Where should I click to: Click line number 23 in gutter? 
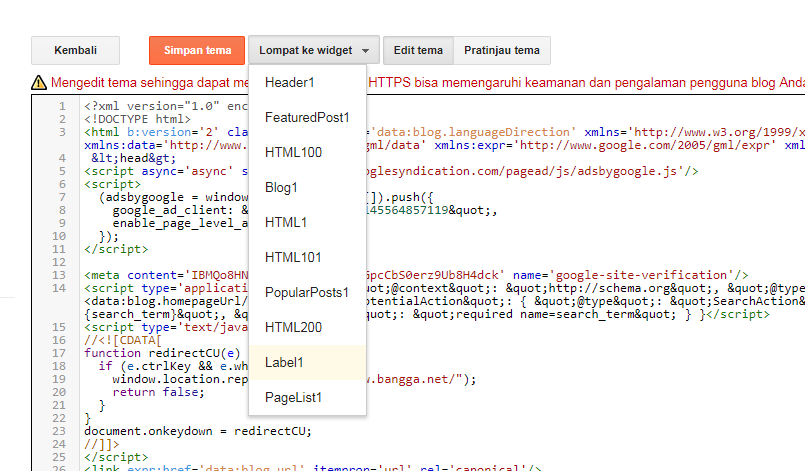point(59,431)
